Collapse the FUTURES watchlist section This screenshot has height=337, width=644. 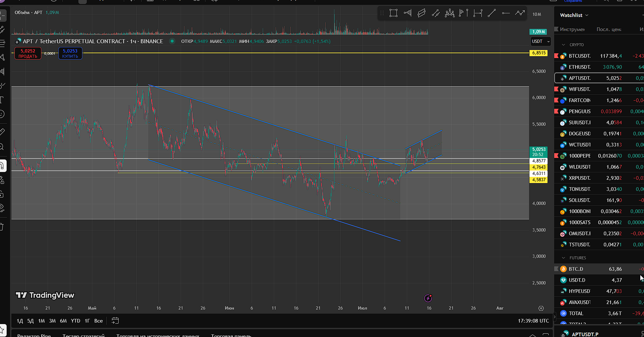click(x=563, y=258)
